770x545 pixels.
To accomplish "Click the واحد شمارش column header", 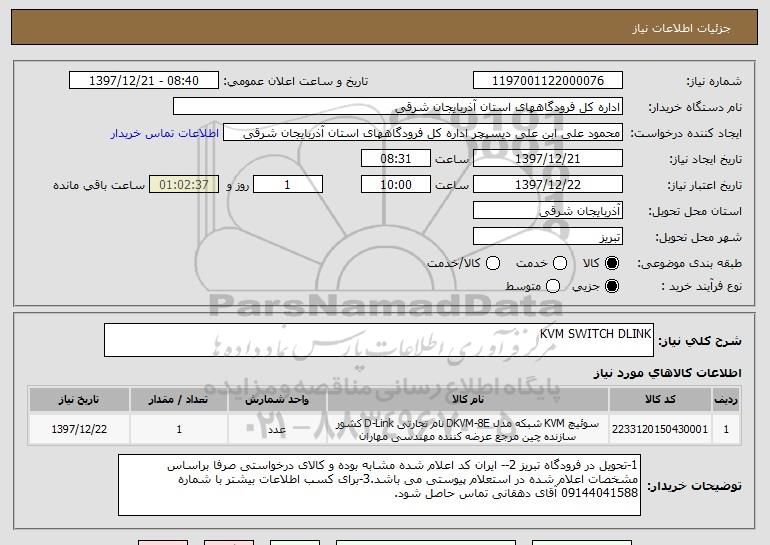I will coord(277,400).
